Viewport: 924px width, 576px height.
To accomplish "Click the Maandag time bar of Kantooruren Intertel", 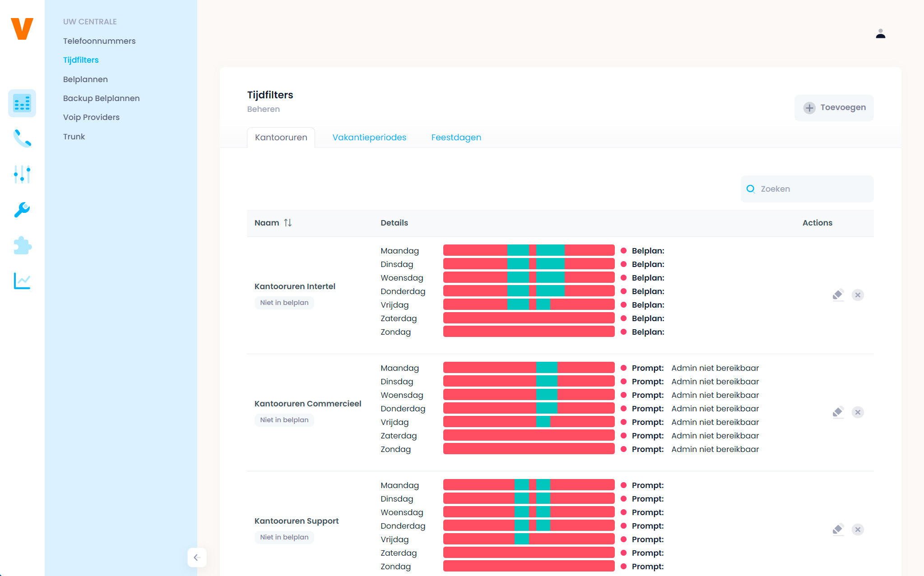I will pyautogui.click(x=529, y=250).
